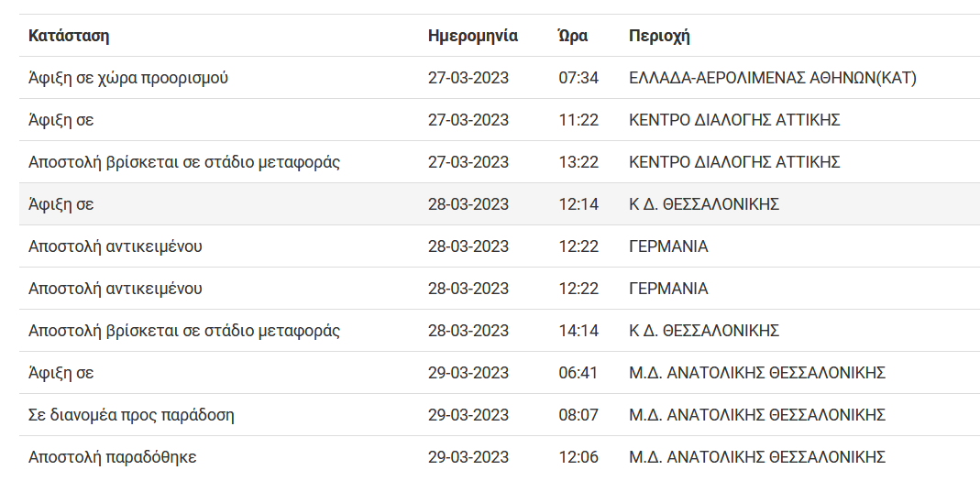Select the Σε διανομέα προς παράδοση row
Viewport: 980px width, 492px height.
click(500, 414)
